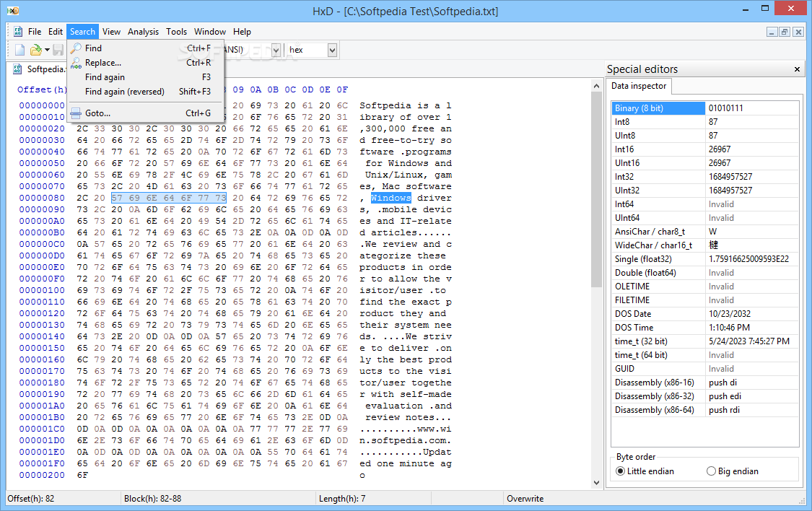812x511 pixels.
Task: Expand the Open file recent arrow
Action: coord(47,51)
